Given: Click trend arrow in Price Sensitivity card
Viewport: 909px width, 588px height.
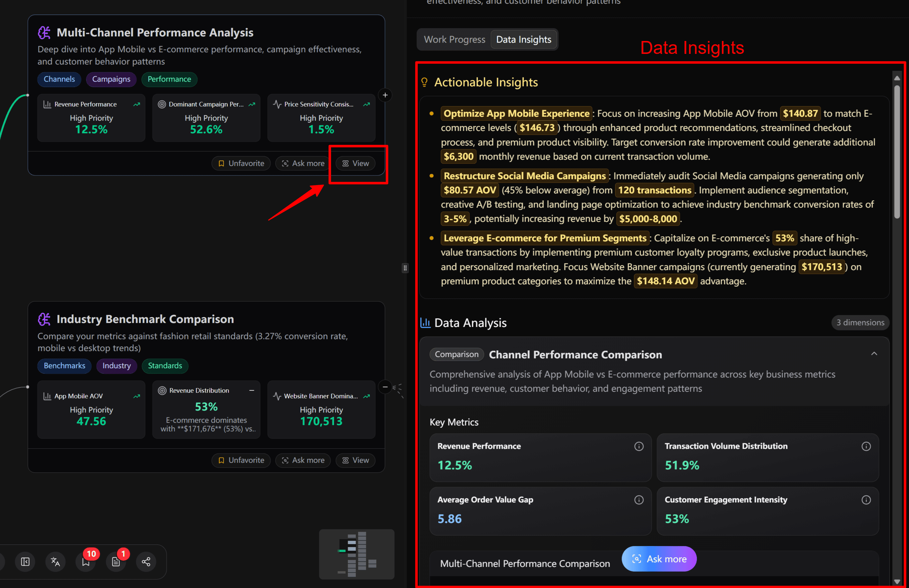Looking at the screenshot, I should coord(367,104).
